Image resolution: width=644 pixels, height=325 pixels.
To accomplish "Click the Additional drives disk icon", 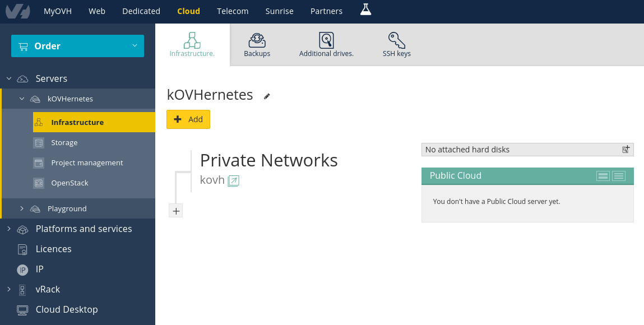I will [326, 40].
